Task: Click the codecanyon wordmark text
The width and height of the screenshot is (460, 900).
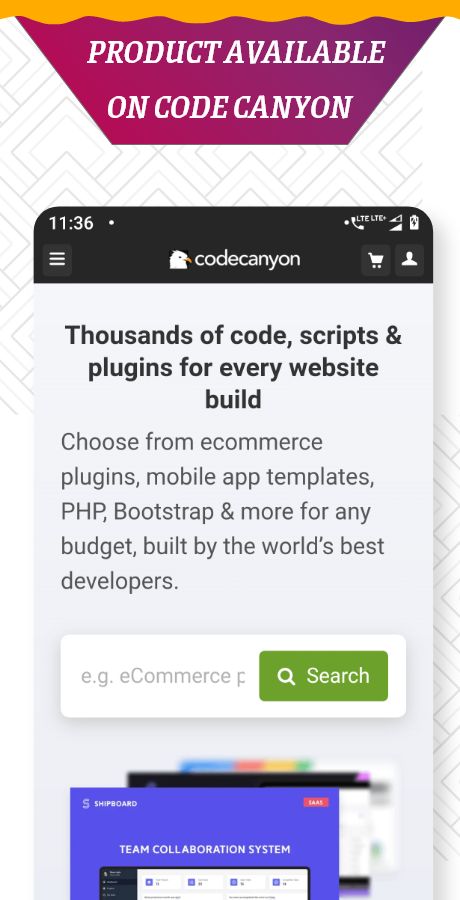Action: coord(248,260)
